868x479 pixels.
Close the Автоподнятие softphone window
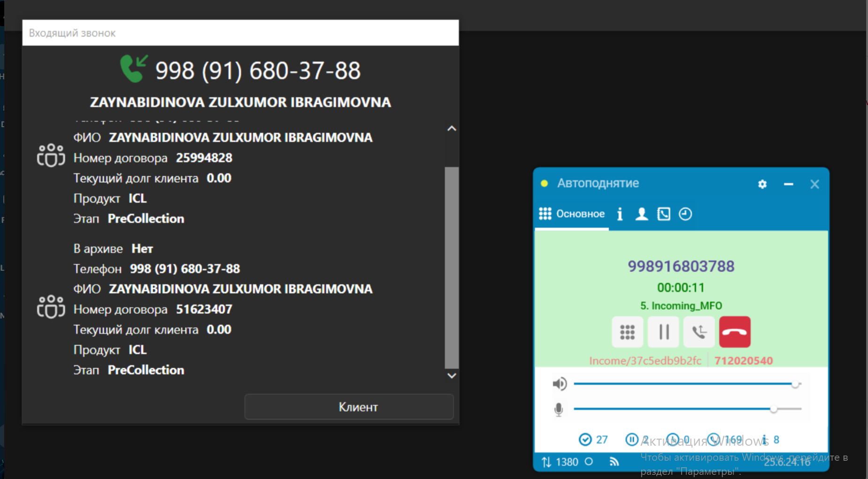pos(815,184)
